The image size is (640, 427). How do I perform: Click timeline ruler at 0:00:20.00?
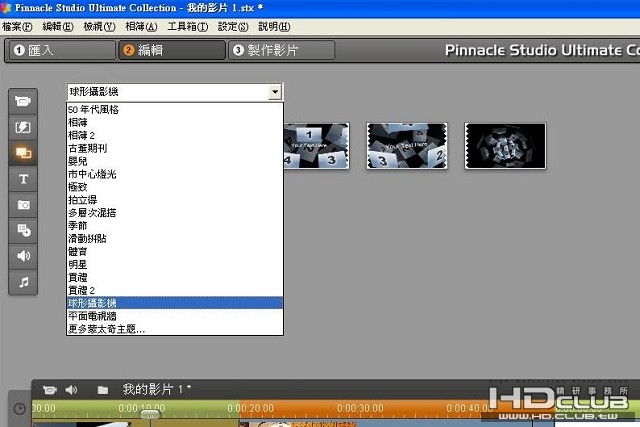251,408
